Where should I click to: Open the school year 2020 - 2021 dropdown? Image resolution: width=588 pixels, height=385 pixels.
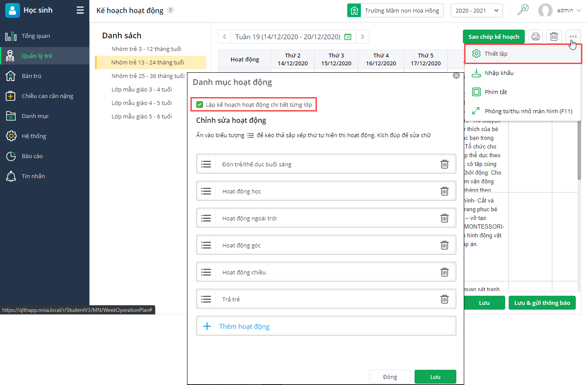coord(476,10)
